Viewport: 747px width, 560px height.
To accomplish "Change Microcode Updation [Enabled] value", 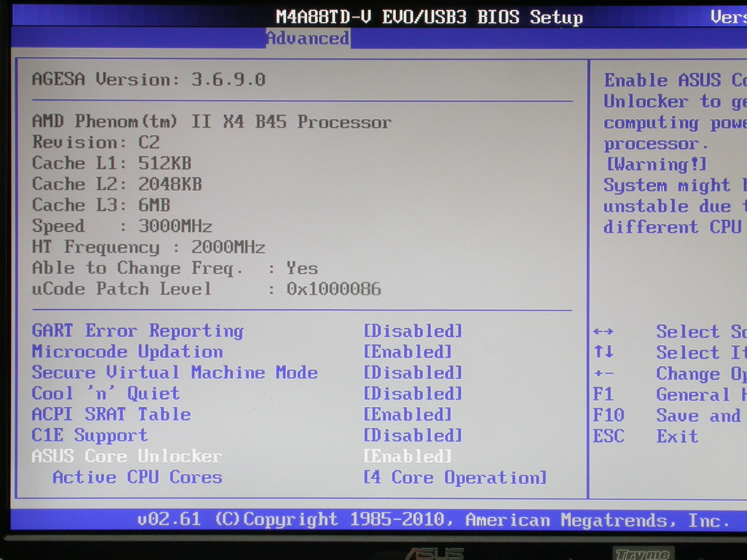I will 408,352.
